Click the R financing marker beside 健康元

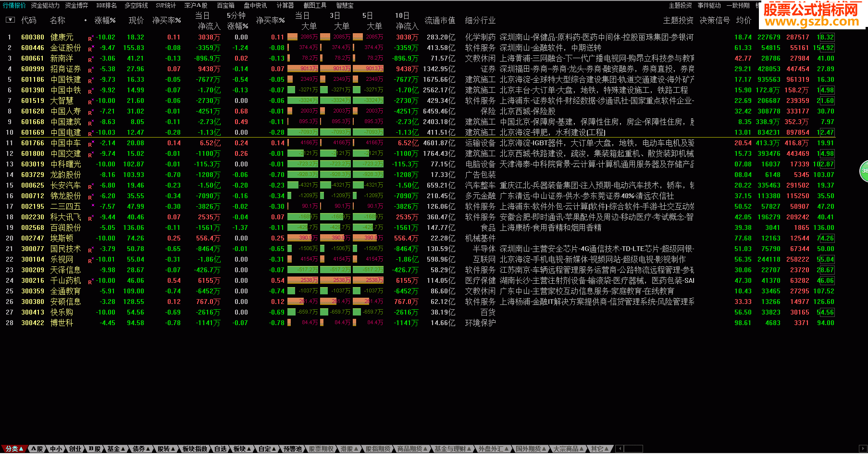coord(90,38)
